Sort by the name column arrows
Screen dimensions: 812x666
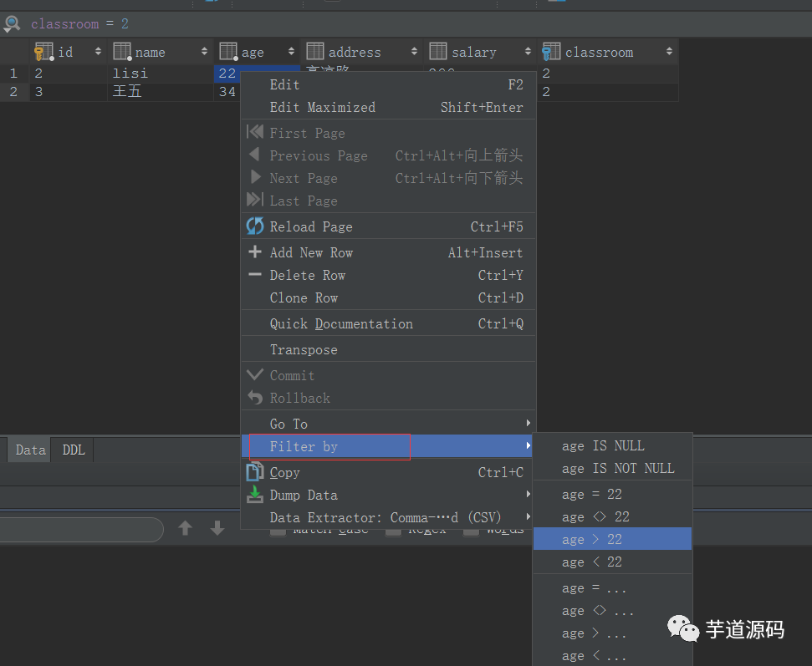tap(204, 51)
